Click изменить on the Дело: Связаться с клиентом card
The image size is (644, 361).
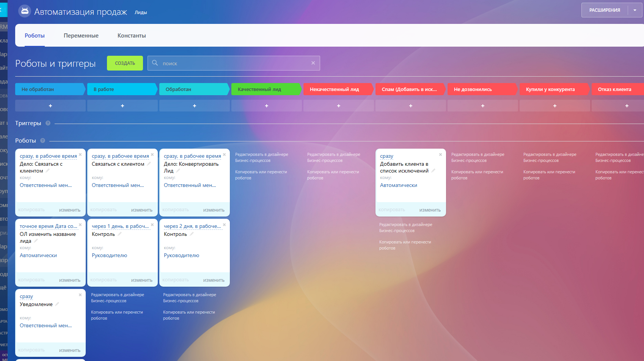tap(70, 210)
